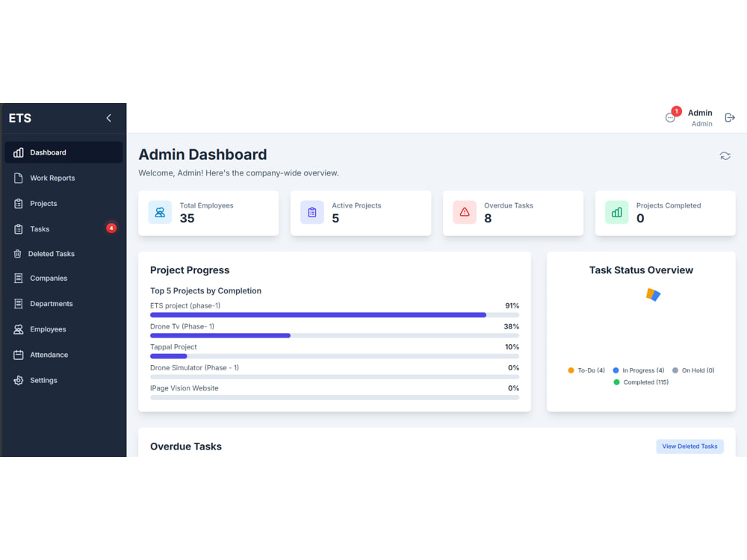Open the chat notifications icon
Viewport: 747px width, 560px height.
click(x=670, y=118)
